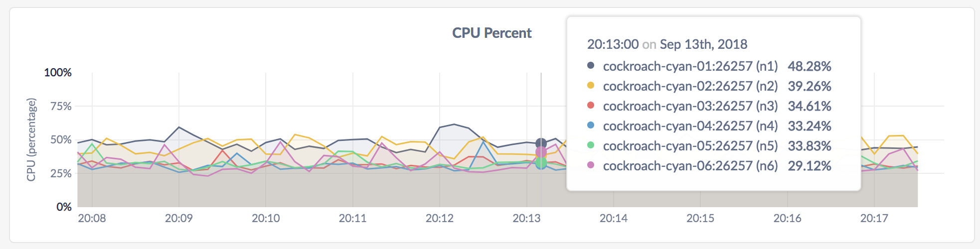This screenshot has height=249, width=980.
Task: Click the CPU Percent chart title
Action: click(491, 33)
